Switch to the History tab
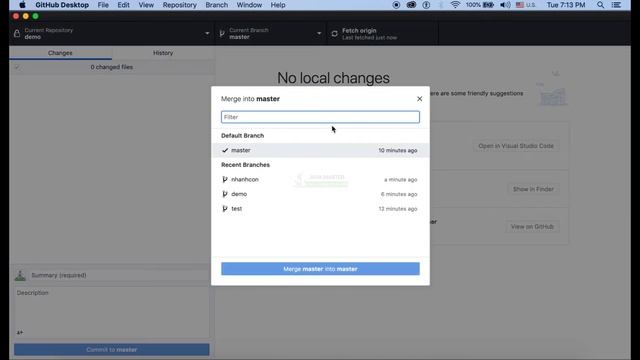 [163, 53]
